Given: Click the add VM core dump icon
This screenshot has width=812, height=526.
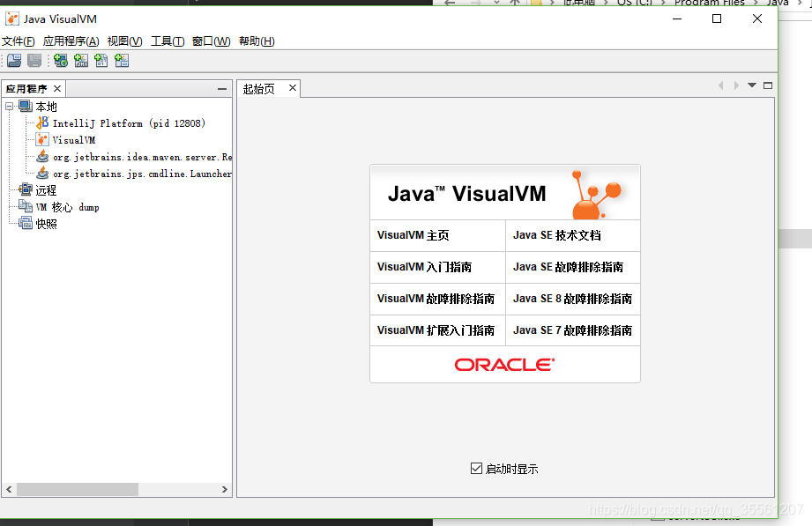Looking at the screenshot, I should point(101,60).
